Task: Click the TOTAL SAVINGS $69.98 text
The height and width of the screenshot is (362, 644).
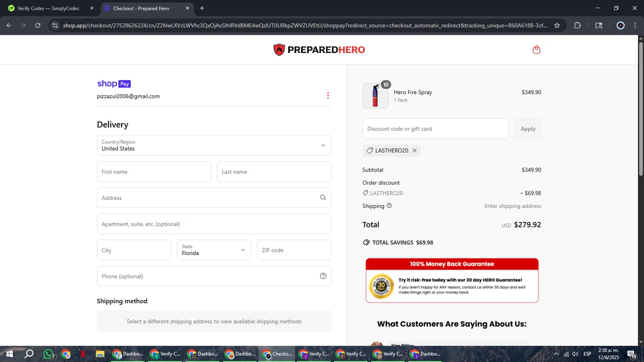Action: (x=403, y=243)
